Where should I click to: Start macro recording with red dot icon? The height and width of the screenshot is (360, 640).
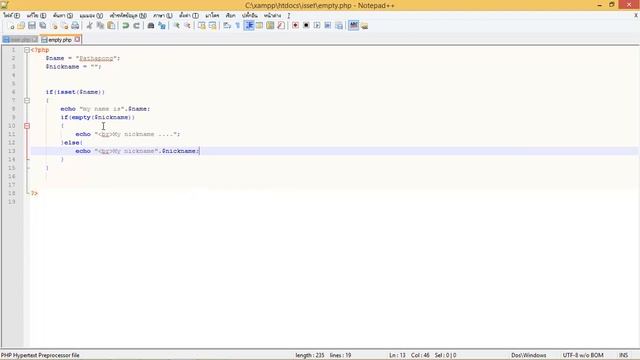coord(295,26)
